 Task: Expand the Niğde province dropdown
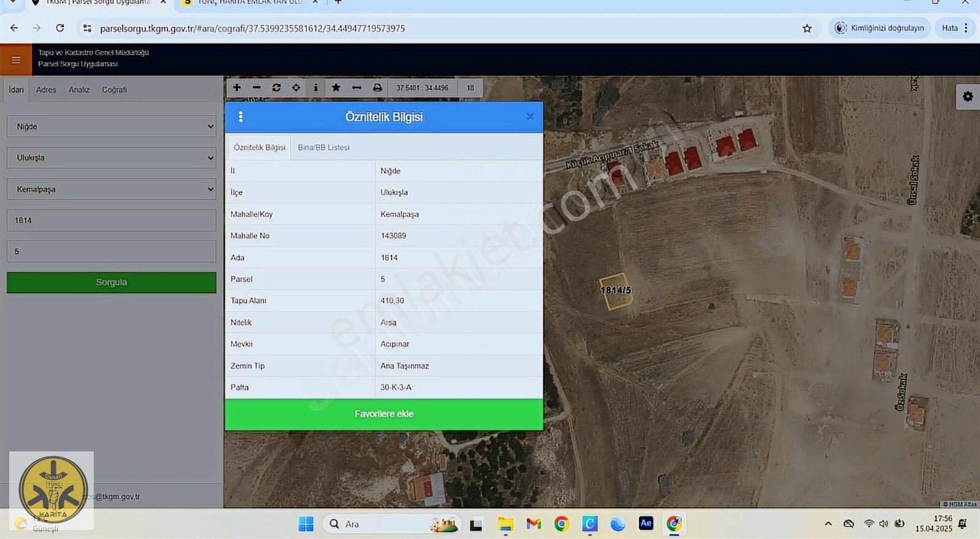coord(111,126)
